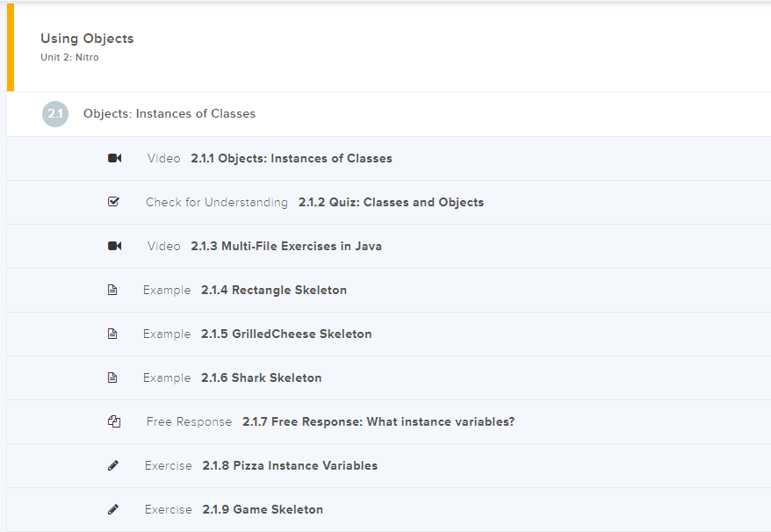Click the free response icon for 2.1.7
771x532 pixels.
tap(113, 421)
